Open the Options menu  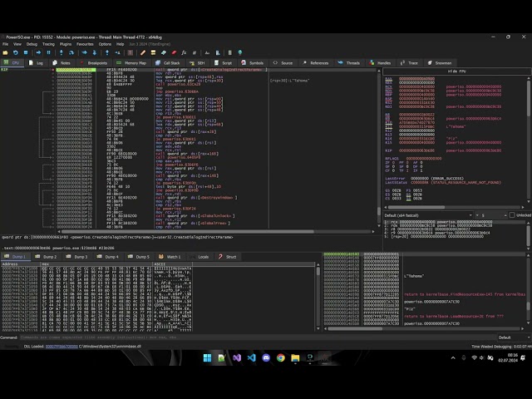point(105,44)
